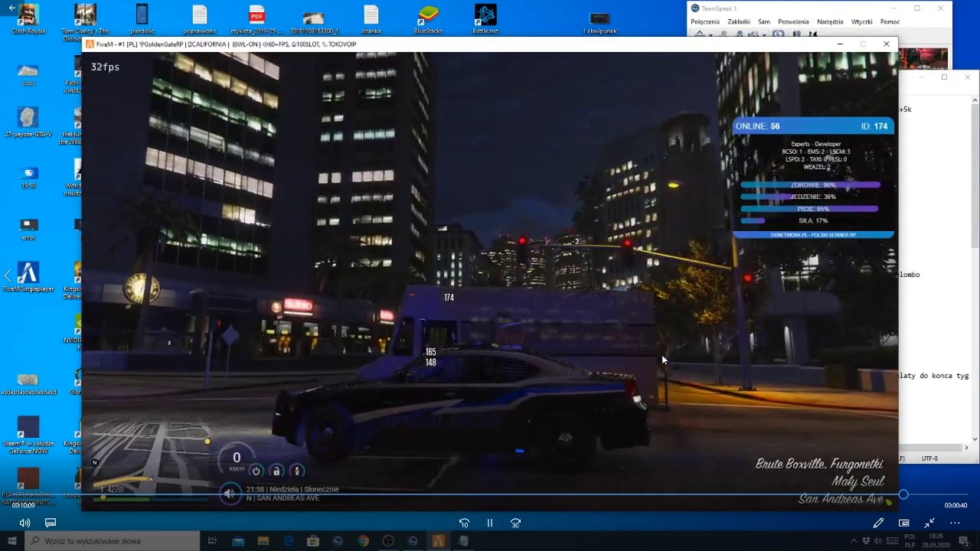The width and height of the screenshot is (980, 551).
Task: Select the sssss desktop icon
Action: pos(28,75)
